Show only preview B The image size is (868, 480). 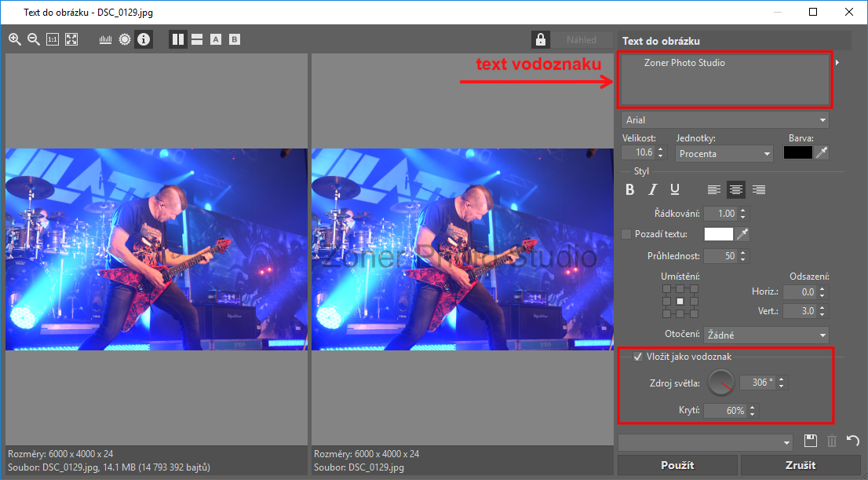click(235, 39)
